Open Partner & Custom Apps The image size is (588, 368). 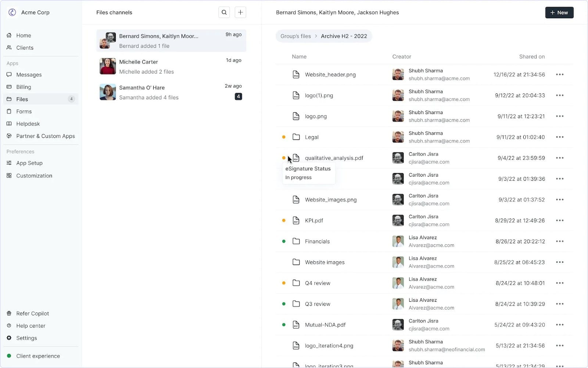(45, 136)
